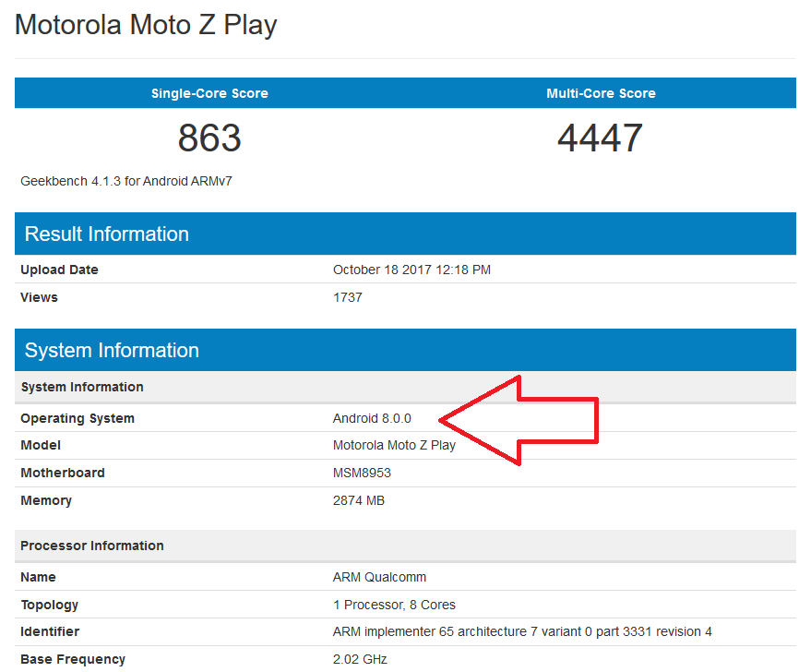811x672 pixels.
Task: Click the identifier value starting "ARM implementer 65"
Action: pos(522,631)
